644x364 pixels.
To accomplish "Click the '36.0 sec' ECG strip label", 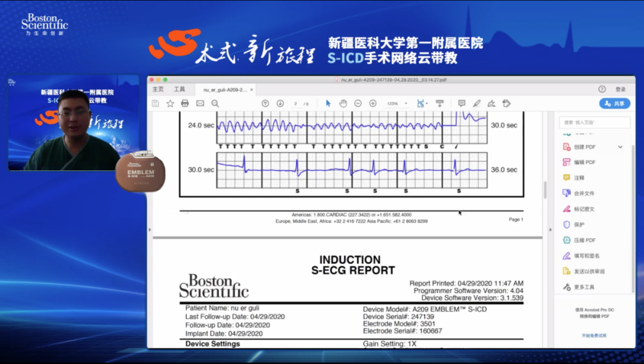I will click(504, 169).
